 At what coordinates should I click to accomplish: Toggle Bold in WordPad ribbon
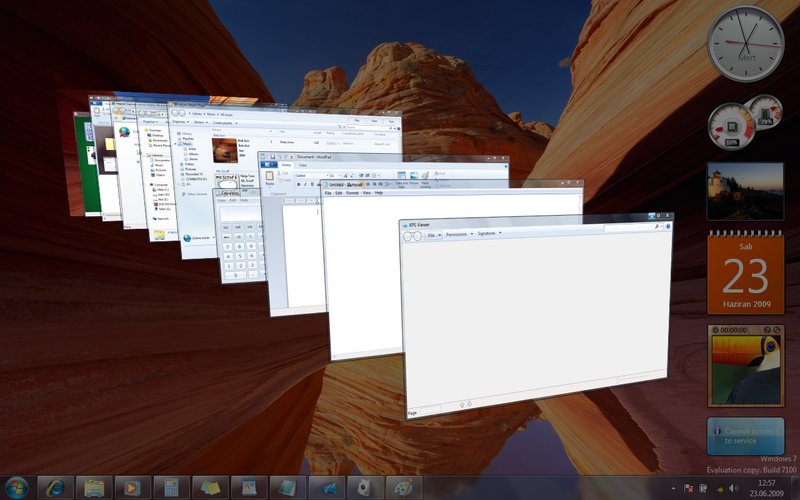298,185
